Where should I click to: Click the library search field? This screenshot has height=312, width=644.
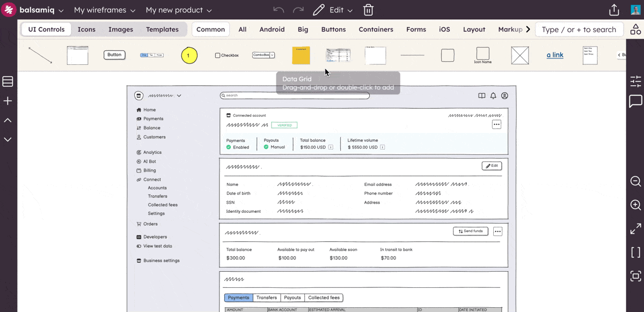579,29
